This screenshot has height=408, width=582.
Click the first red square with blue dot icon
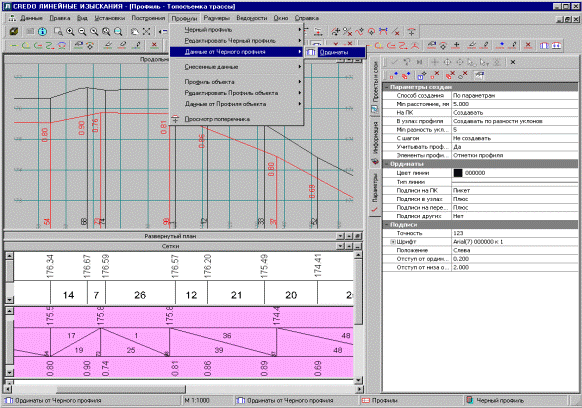coord(393,75)
